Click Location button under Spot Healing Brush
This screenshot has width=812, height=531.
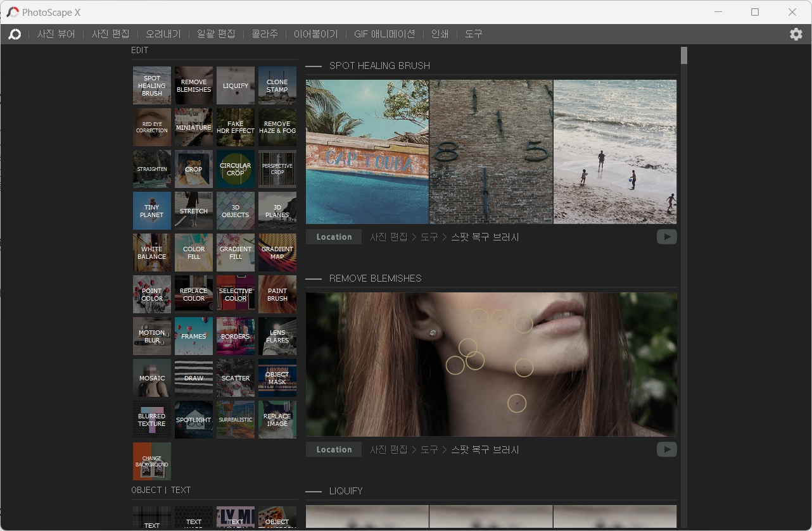point(334,237)
